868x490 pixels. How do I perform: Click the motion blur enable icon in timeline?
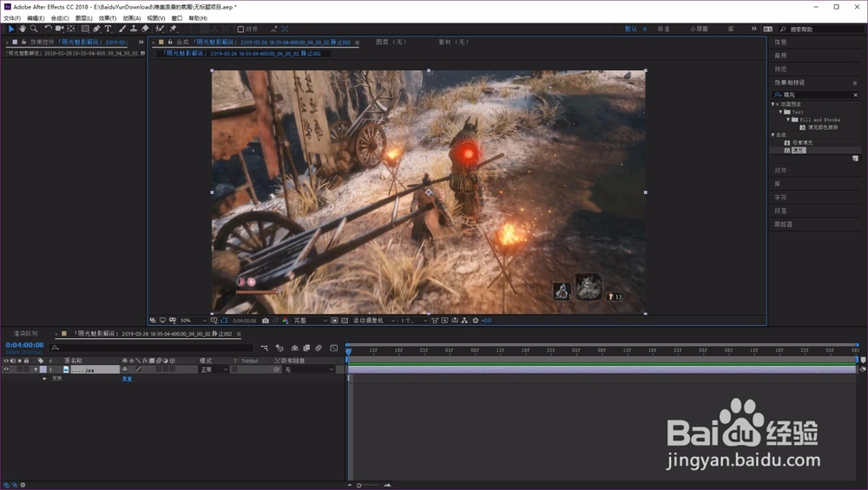pyautogui.click(x=319, y=348)
